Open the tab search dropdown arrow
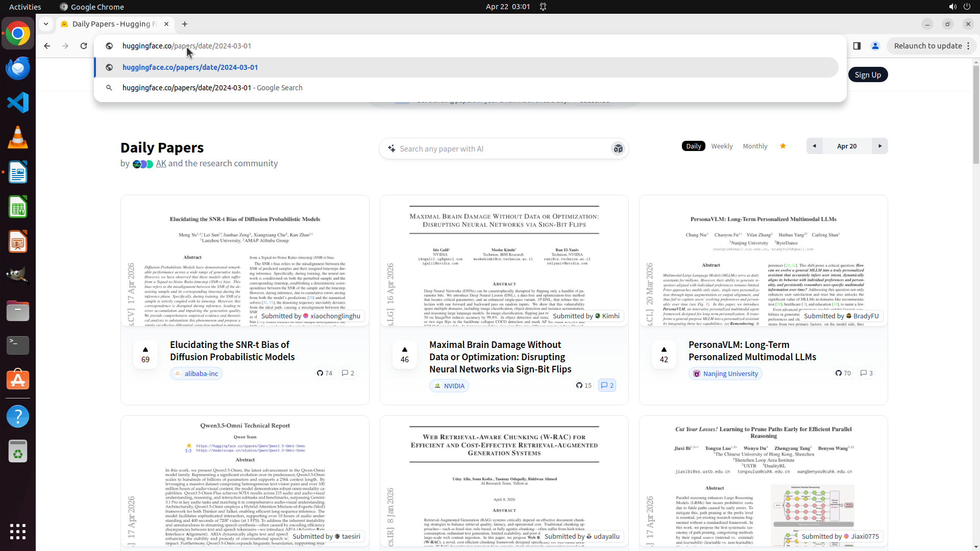Screen dimensions: 980x551 point(46,24)
